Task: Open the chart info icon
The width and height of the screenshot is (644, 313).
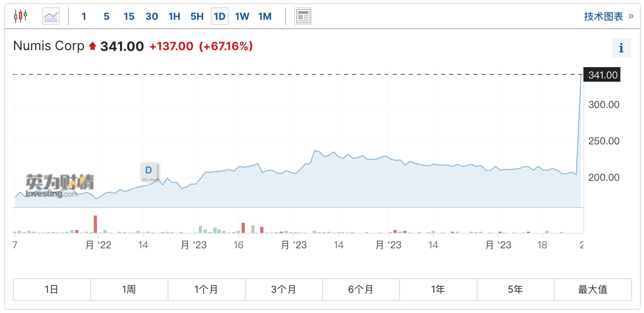Action: (x=621, y=48)
